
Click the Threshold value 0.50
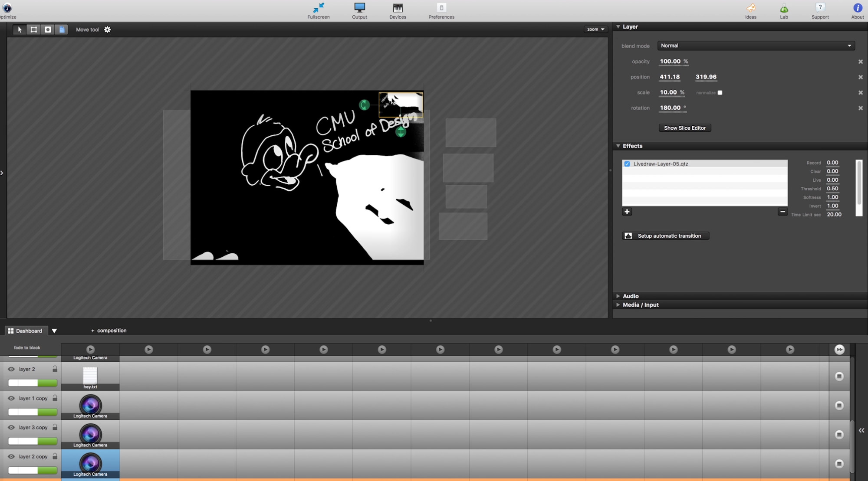(x=832, y=189)
